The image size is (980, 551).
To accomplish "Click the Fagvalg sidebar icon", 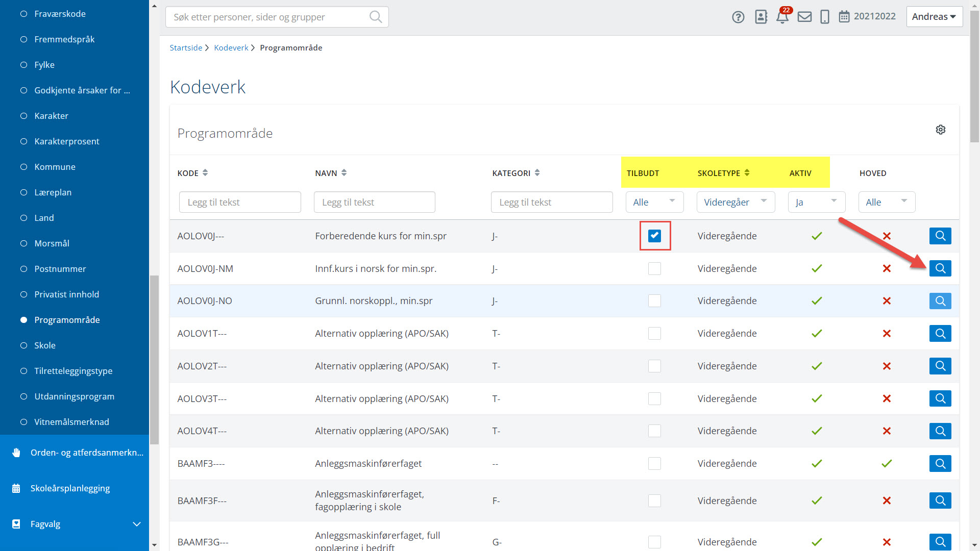I will (16, 524).
